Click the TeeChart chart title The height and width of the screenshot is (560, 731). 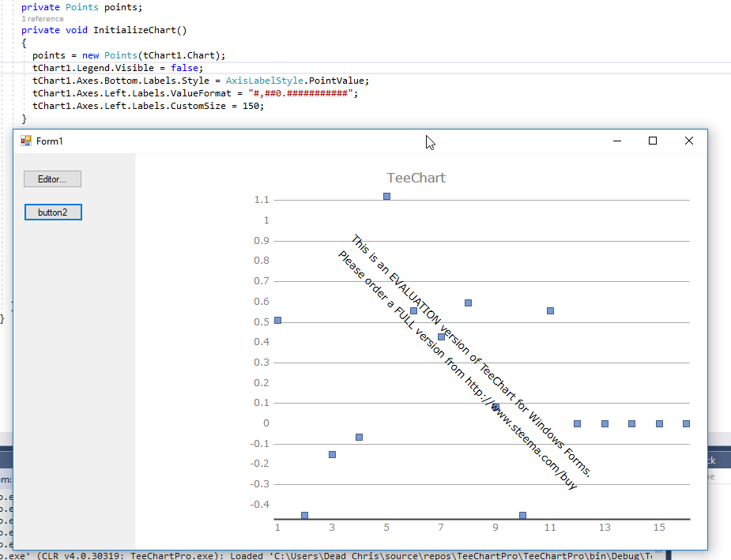(x=416, y=178)
